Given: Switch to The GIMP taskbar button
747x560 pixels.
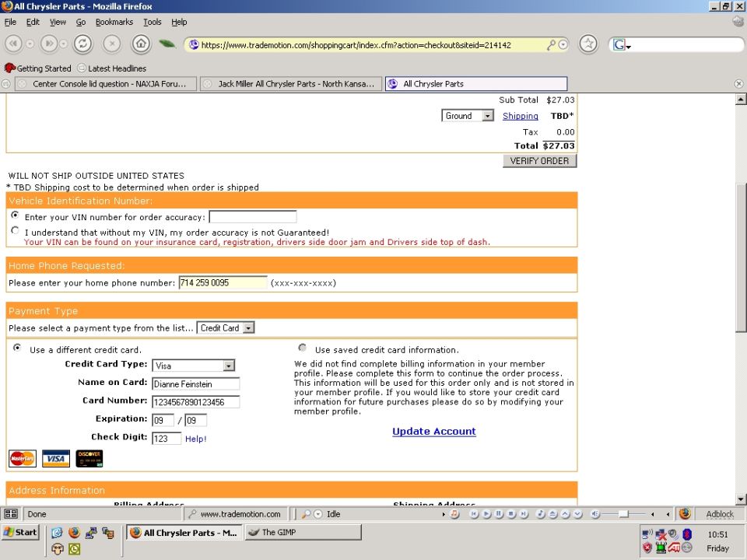Looking at the screenshot, I should (x=303, y=532).
